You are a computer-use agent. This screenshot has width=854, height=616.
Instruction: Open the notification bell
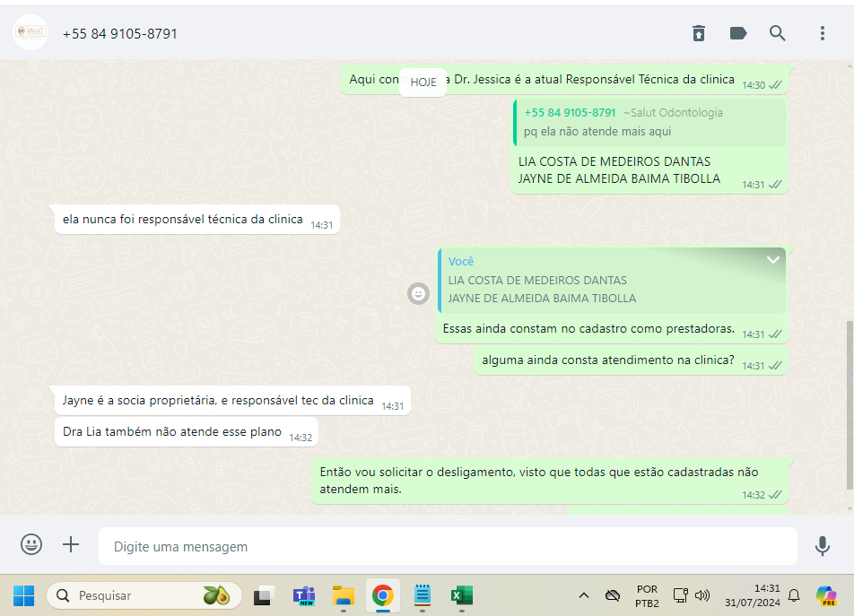click(x=794, y=595)
